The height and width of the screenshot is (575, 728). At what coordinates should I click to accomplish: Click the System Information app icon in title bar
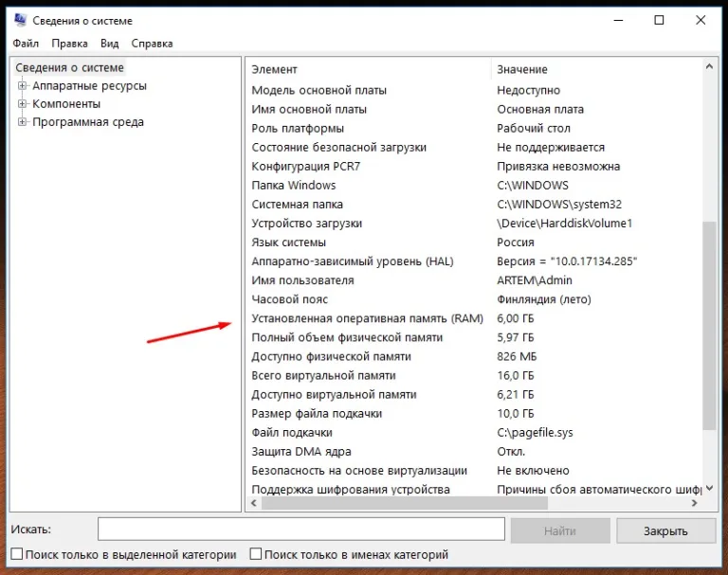click(21, 20)
